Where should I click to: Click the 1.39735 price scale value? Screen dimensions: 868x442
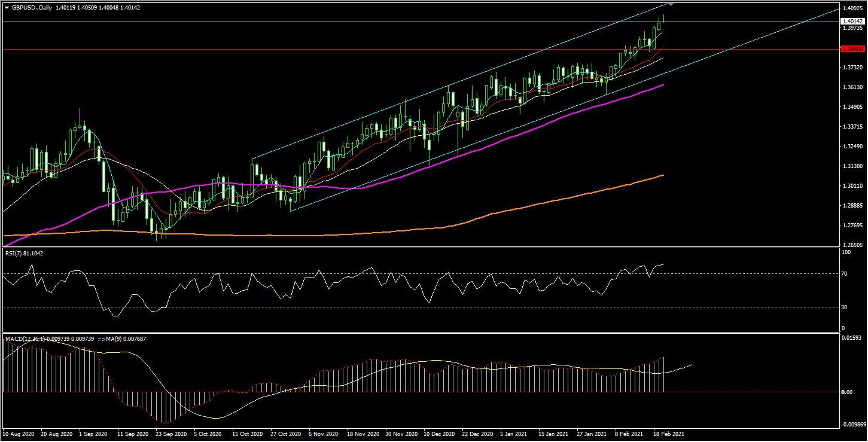click(x=852, y=28)
